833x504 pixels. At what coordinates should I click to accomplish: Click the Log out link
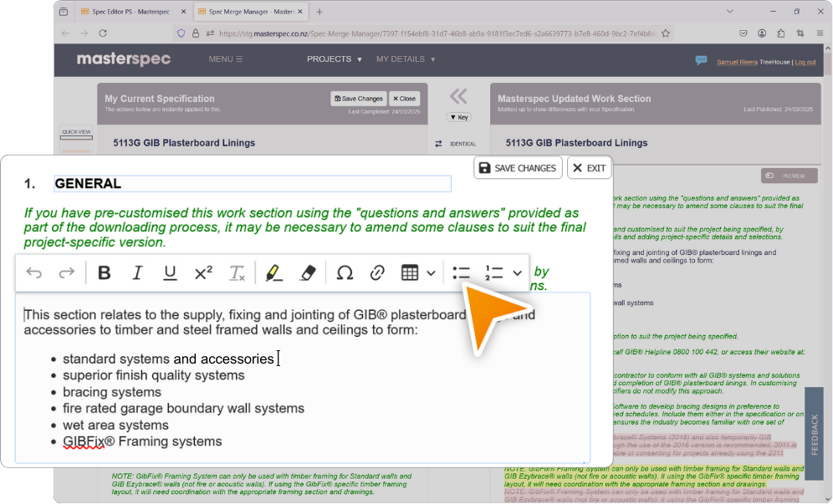pyautogui.click(x=805, y=62)
